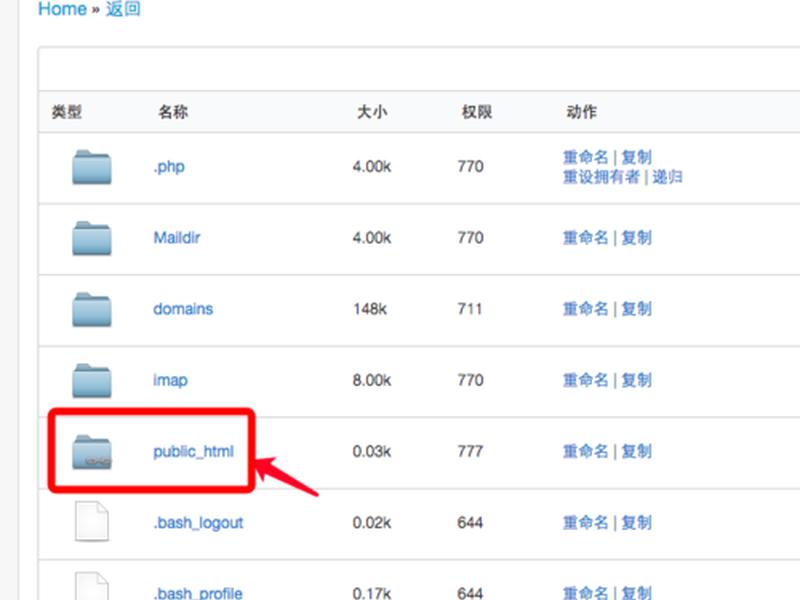Click the 权限 column header
This screenshot has width=800, height=600.
[x=477, y=112]
